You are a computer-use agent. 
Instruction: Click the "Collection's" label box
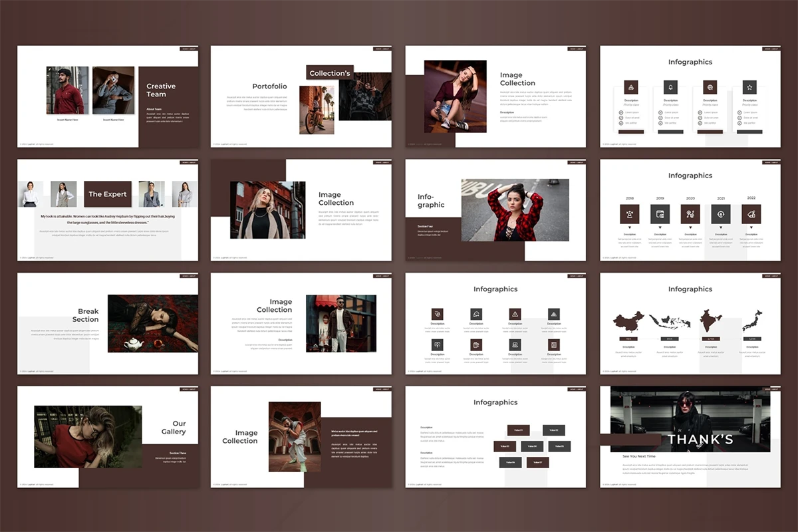coord(330,72)
